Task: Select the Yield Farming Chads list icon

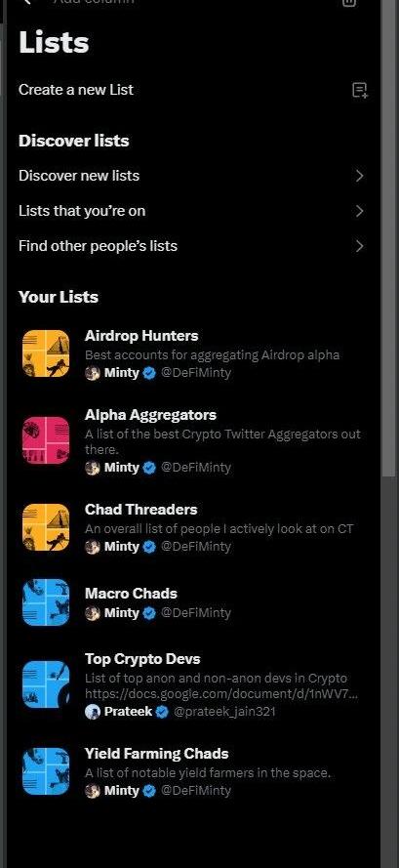Action: 46,771
